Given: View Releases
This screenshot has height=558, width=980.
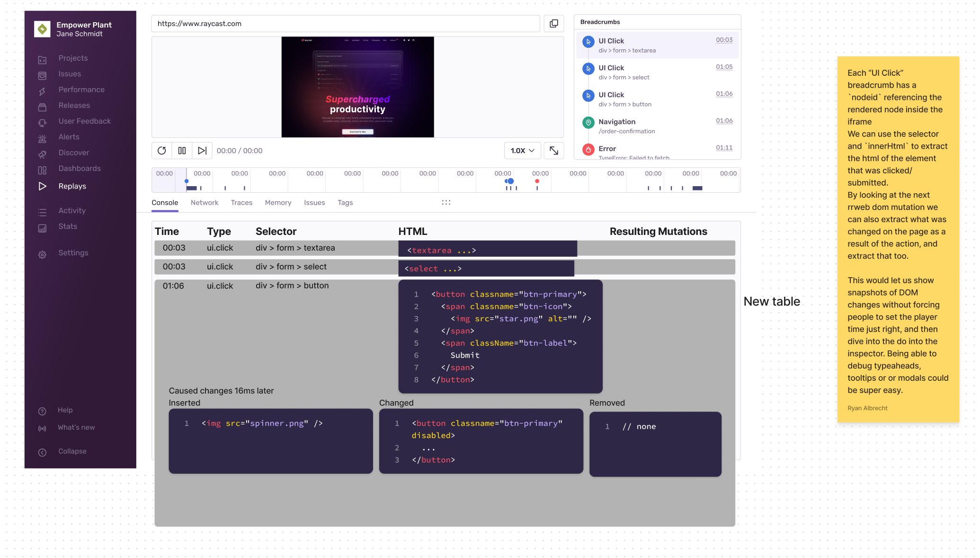Looking at the screenshot, I should (x=74, y=105).
